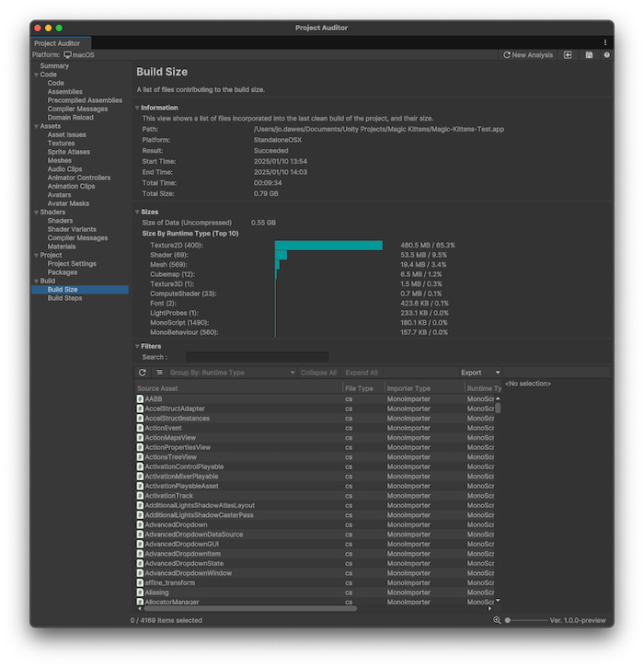Click into the Search filter field
Screen dimensions: 644x667
pyautogui.click(x=257, y=357)
